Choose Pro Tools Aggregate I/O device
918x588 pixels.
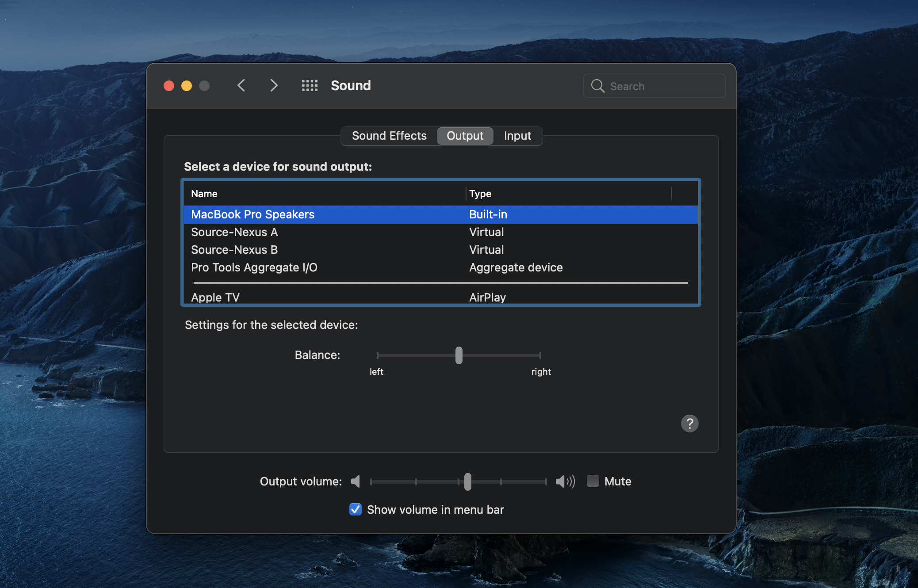[x=254, y=267]
